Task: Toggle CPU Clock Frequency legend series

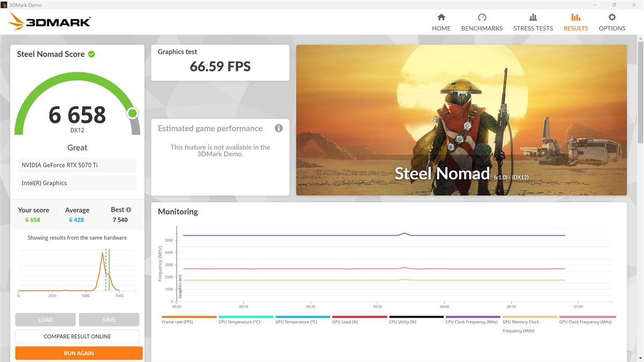Action: pyautogui.click(x=472, y=320)
